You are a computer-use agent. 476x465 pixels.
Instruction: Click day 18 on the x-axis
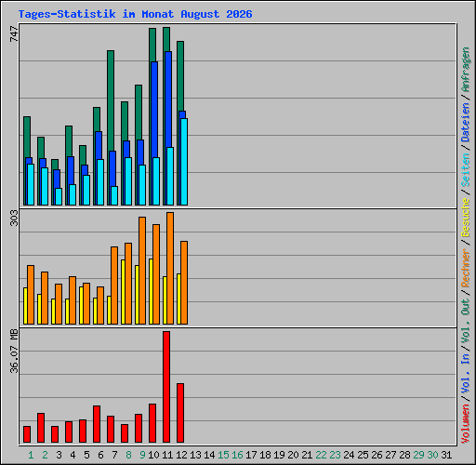tap(265, 455)
